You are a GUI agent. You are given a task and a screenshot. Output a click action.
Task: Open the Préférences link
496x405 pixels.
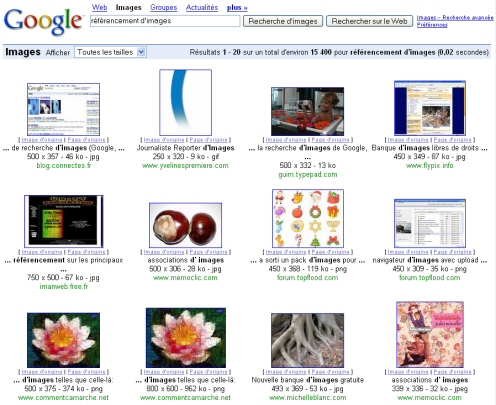[432, 25]
